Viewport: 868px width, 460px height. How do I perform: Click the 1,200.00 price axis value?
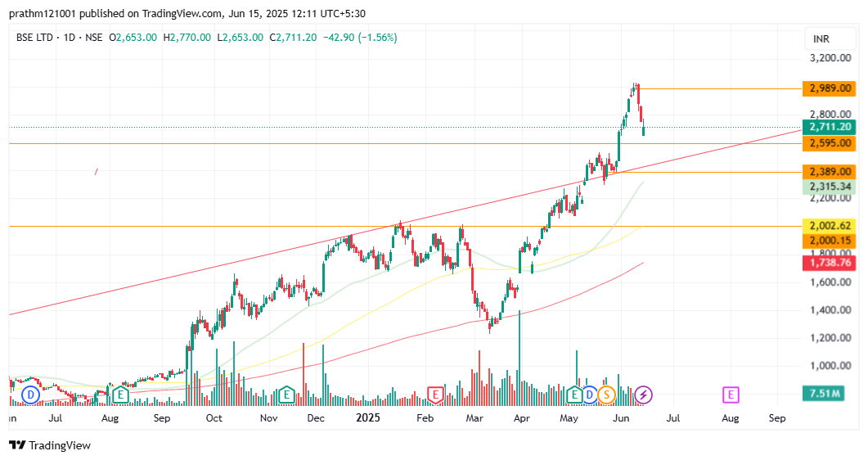click(830, 338)
